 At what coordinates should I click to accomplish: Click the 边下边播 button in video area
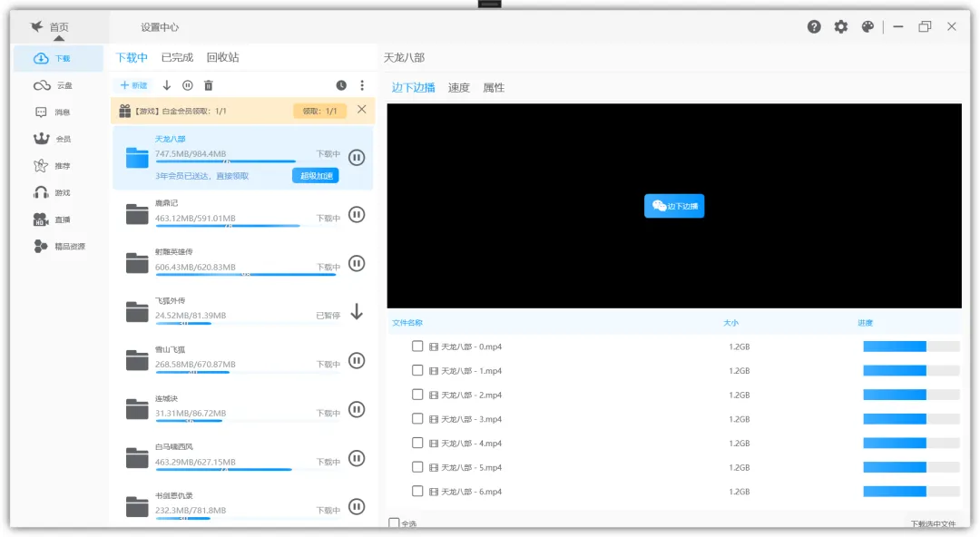674,206
